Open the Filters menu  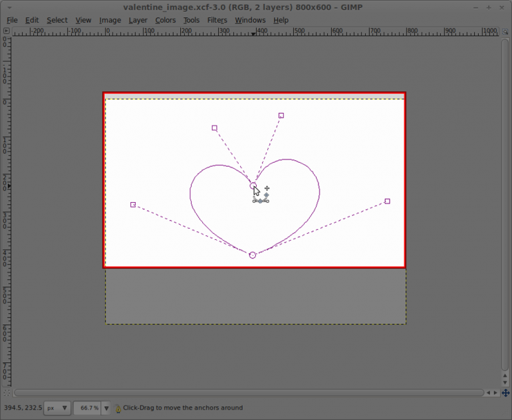coord(217,20)
